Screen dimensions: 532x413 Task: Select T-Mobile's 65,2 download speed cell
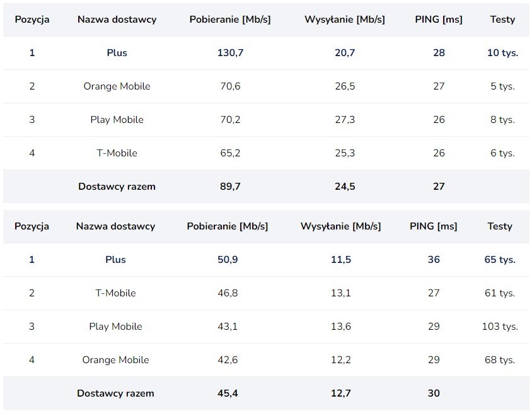coord(230,153)
